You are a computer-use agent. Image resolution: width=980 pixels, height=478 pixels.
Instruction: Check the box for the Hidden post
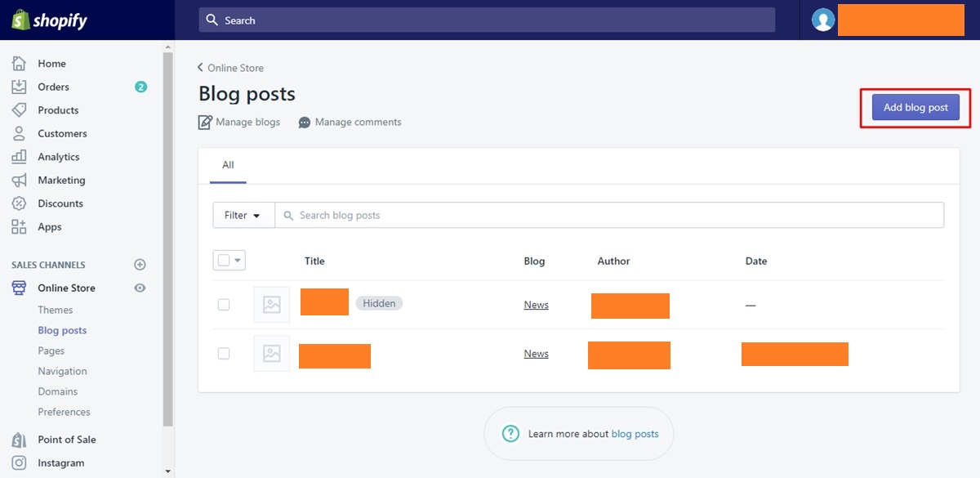click(224, 305)
